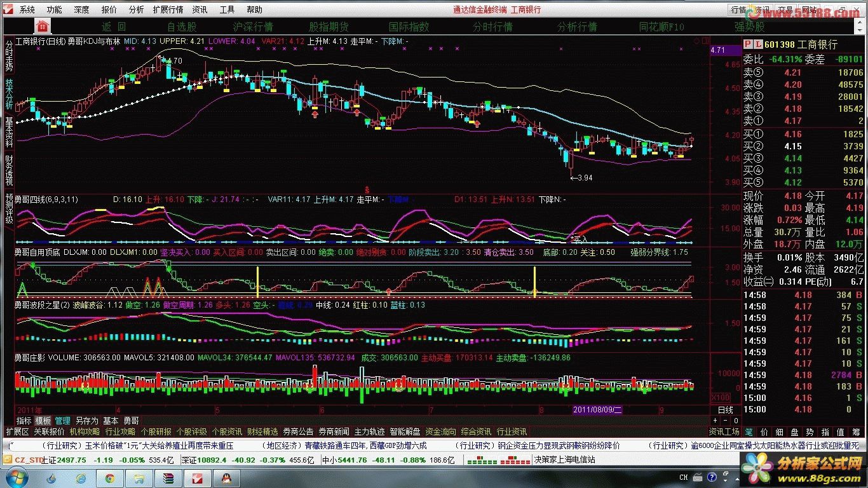
Task: Open 同花顺F10 page
Action: click(x=661, y=26)
